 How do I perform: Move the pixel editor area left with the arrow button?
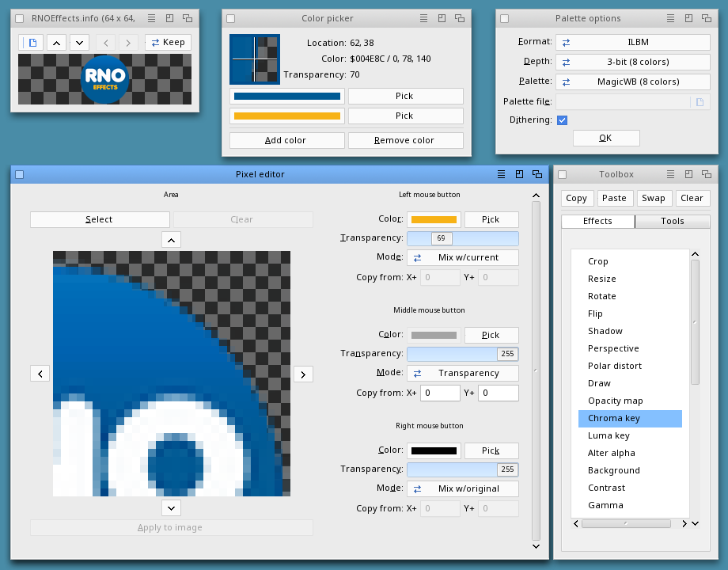40,374
